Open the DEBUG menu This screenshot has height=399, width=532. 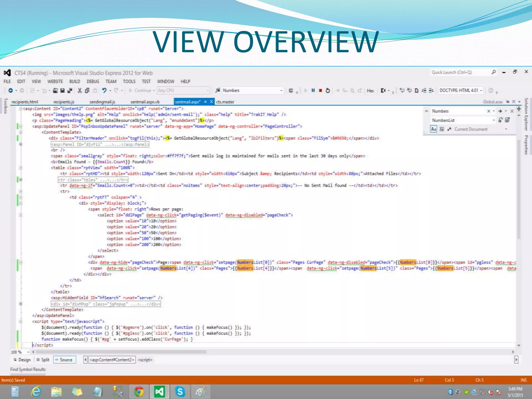[x=93, y=82]
